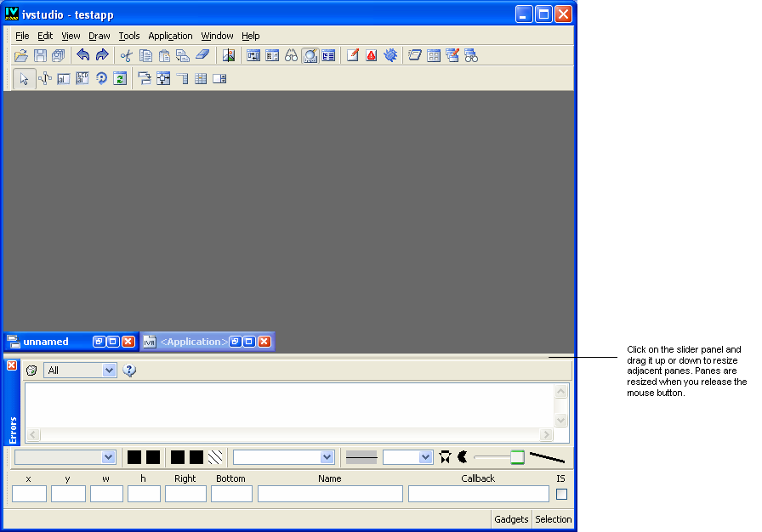Click the Name input field
Image resolution: width=762 pixels, height=532 pixels.
(x=330, y=494)
